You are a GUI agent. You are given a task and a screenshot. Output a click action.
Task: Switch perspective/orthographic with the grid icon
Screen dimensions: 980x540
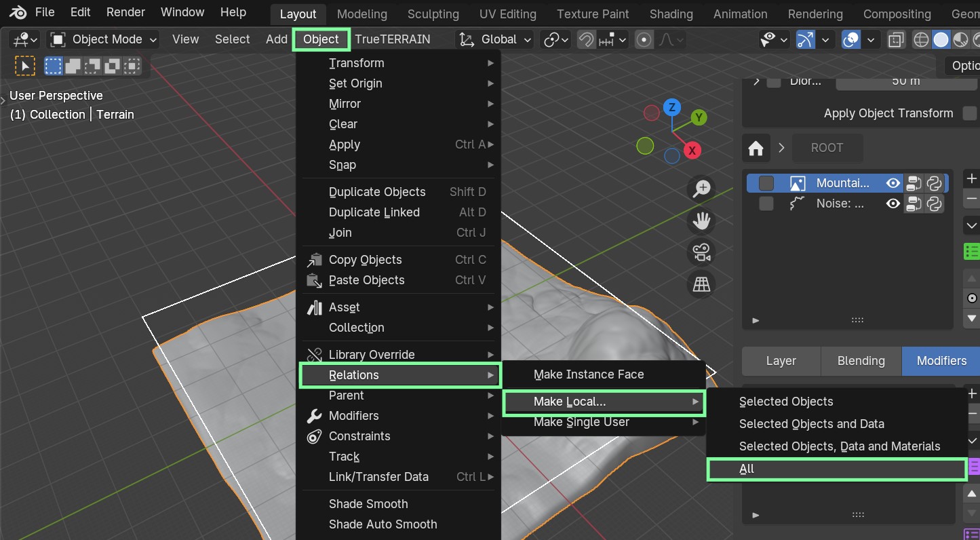point(701,284)
